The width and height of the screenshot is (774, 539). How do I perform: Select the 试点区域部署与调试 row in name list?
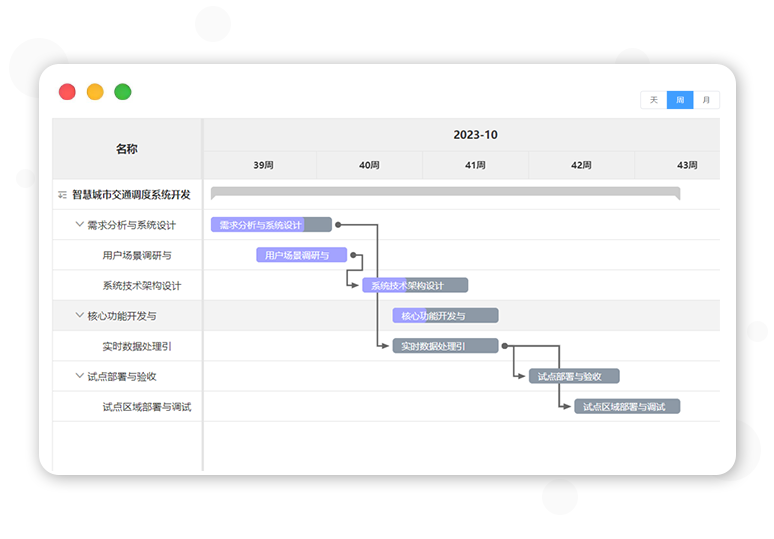[x=146, y=407]
